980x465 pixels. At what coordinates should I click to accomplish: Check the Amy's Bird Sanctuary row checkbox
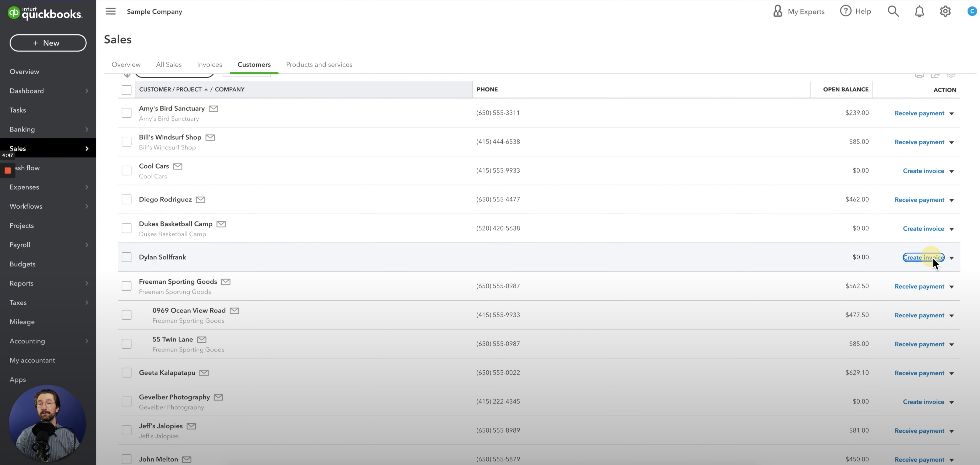126,113
